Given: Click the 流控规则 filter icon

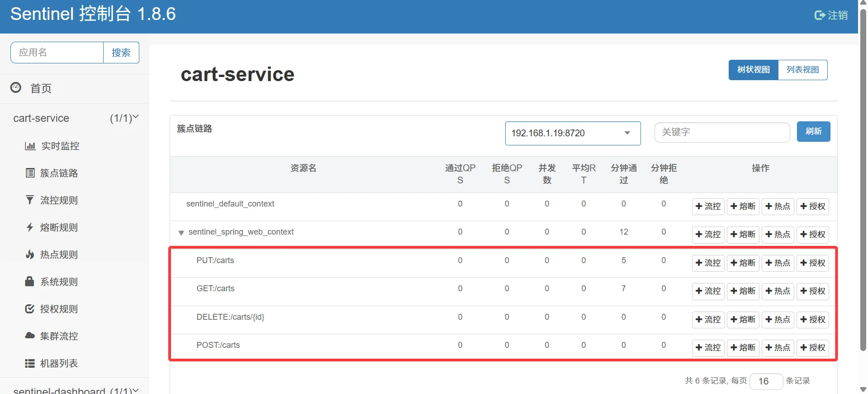Looking at the screenshot, I should [30, 200].
